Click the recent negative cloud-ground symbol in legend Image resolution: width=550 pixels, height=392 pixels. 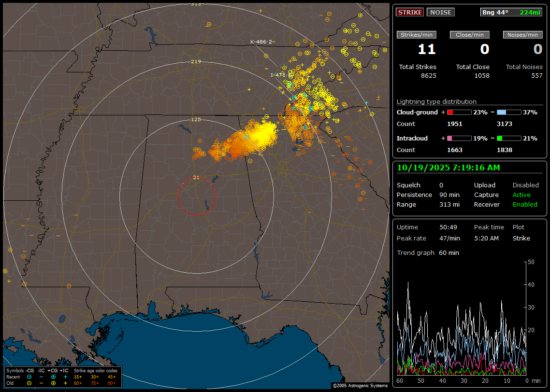tap(29, 377)
